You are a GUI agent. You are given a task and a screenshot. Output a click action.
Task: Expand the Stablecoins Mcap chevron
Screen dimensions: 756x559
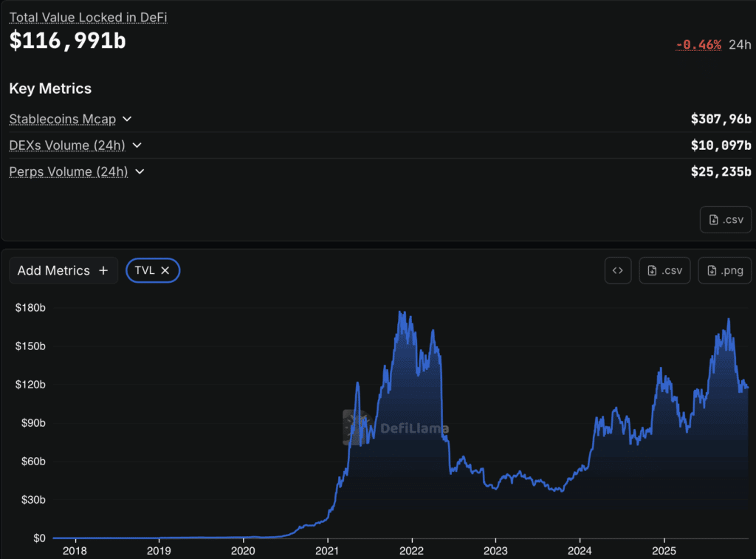point(127,119)
